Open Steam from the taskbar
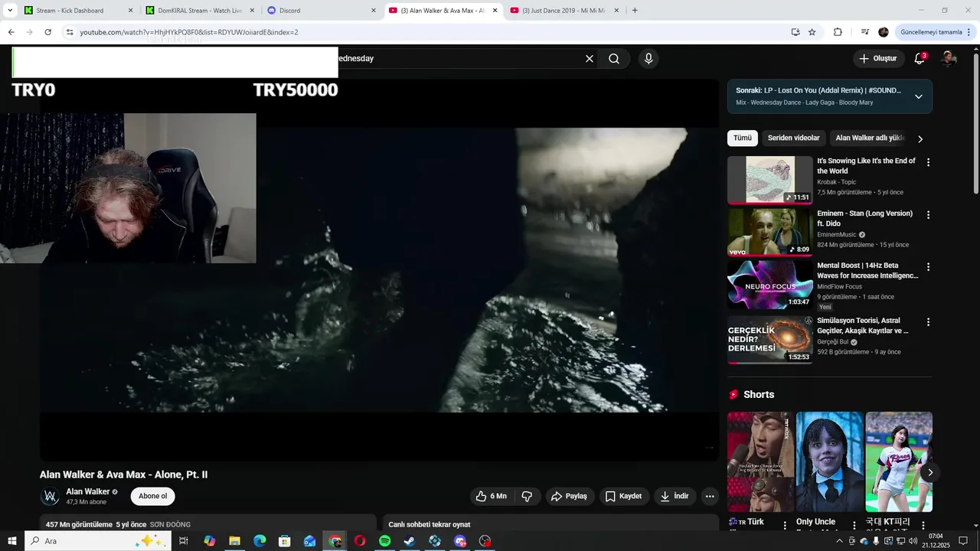 tap(410, 541)
